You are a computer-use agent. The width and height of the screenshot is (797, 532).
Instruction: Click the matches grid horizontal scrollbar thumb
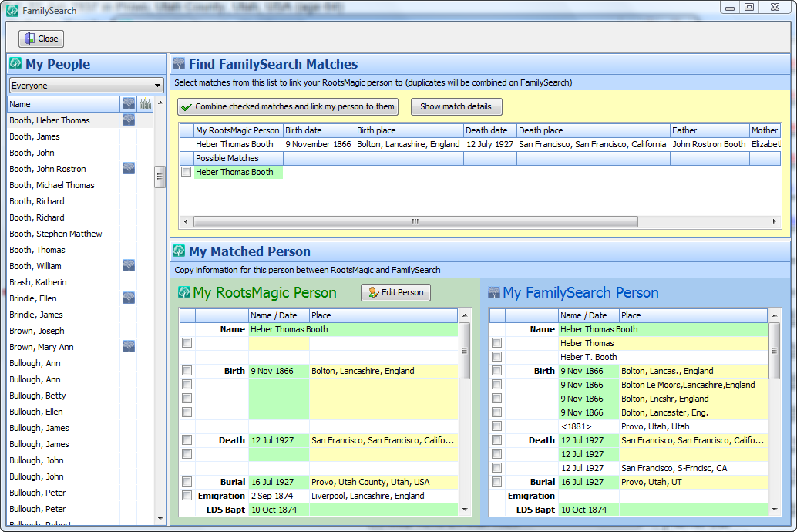click(415, 222)
